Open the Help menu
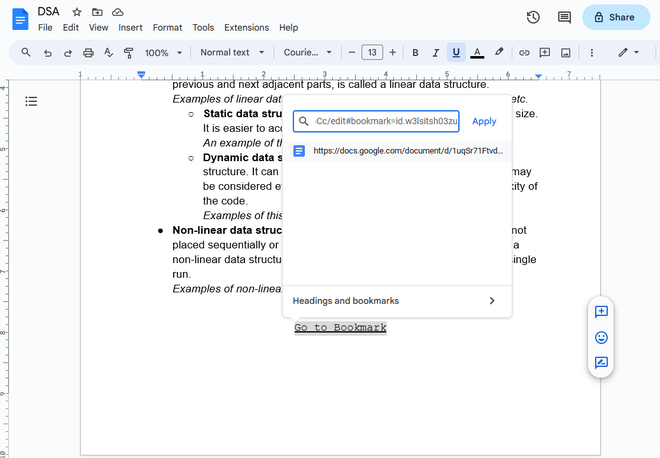 (x=288, y=27)
